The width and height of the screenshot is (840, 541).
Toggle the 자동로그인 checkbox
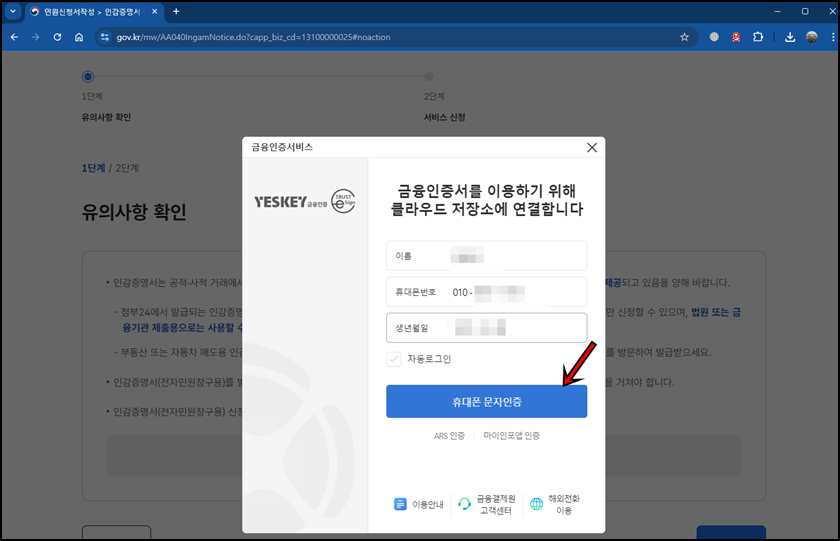pos(394,359)
